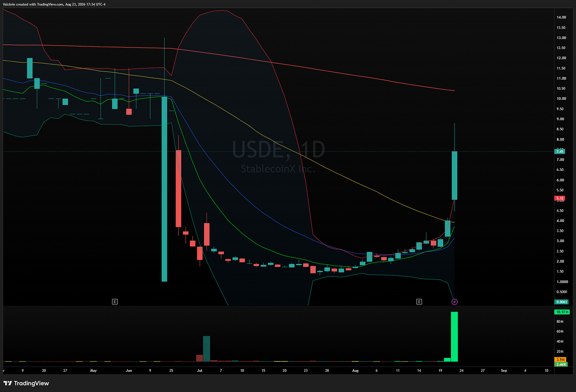Select the red 5.12 price label
Screen dimensions: 576x392
point(560,198)
